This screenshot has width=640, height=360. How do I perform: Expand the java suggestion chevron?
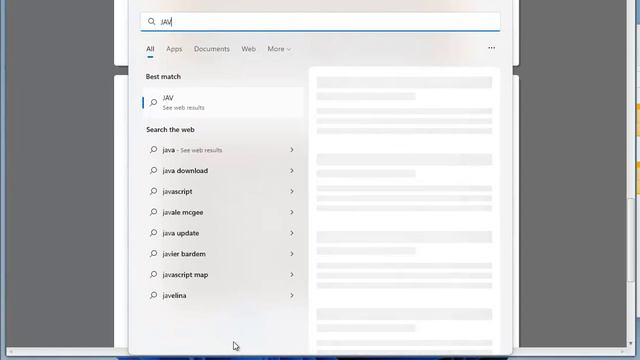292,150
